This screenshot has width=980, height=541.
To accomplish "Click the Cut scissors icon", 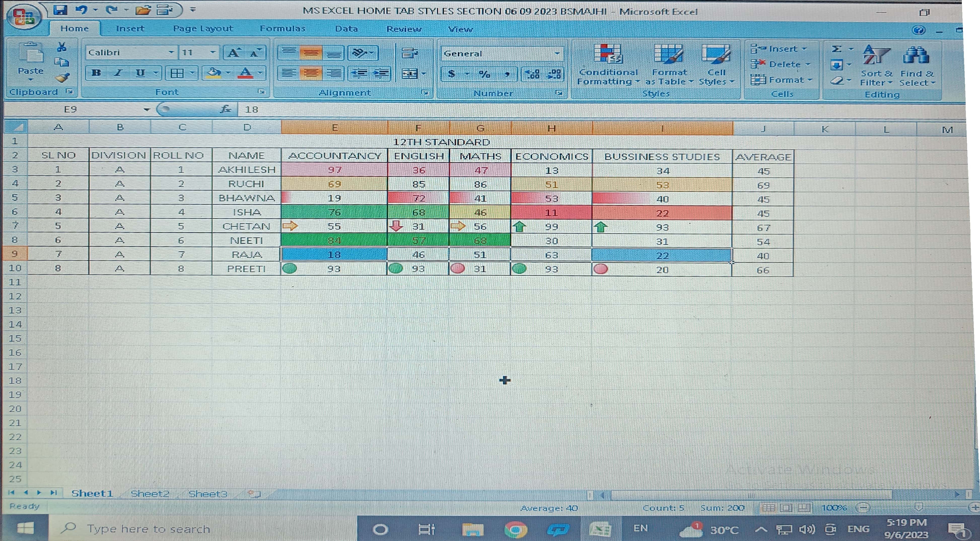I will click(x=62, y=47).
